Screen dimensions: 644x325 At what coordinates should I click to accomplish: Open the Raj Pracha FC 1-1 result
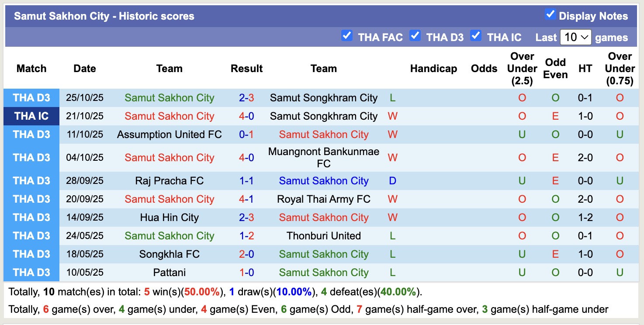tap(247, 180)
